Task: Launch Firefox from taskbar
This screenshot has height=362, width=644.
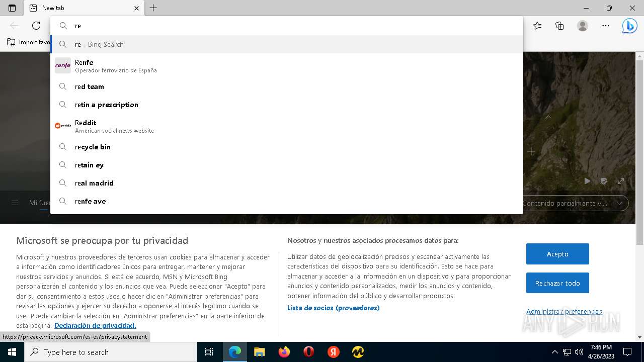Action: [x=284, y=352]
